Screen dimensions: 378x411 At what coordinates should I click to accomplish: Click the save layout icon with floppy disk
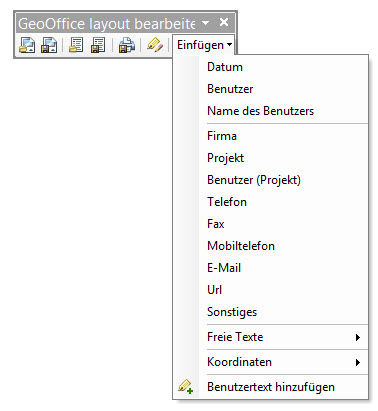coord(49,45)
